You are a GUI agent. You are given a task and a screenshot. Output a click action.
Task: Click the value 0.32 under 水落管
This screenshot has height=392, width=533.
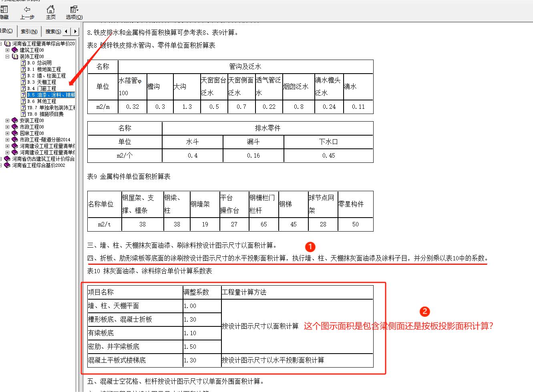(133, 107)
